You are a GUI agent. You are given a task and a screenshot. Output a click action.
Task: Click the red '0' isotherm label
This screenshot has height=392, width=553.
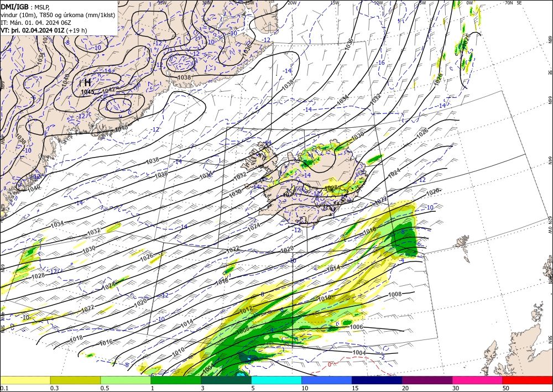coord(330,364)
